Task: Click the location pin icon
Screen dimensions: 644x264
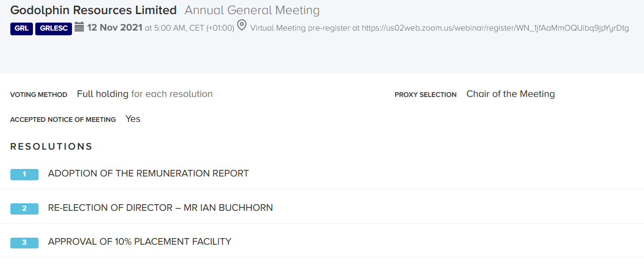Action: [x=242, y=25]
